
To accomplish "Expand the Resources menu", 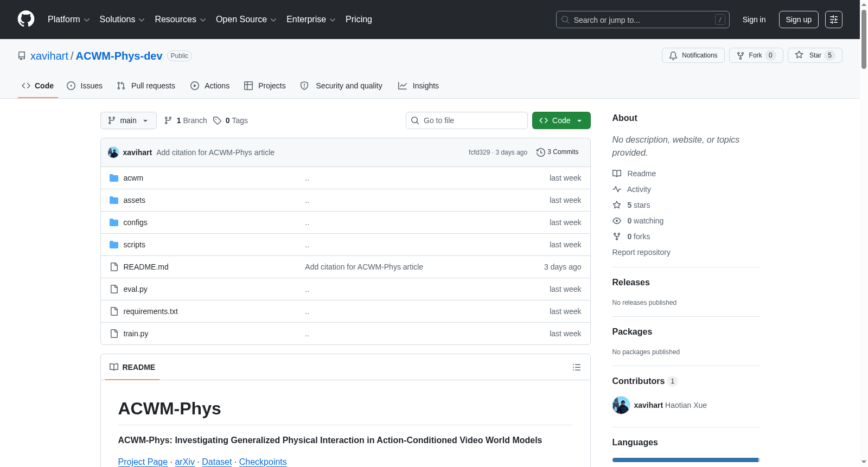I will click(x=181, y=20).
